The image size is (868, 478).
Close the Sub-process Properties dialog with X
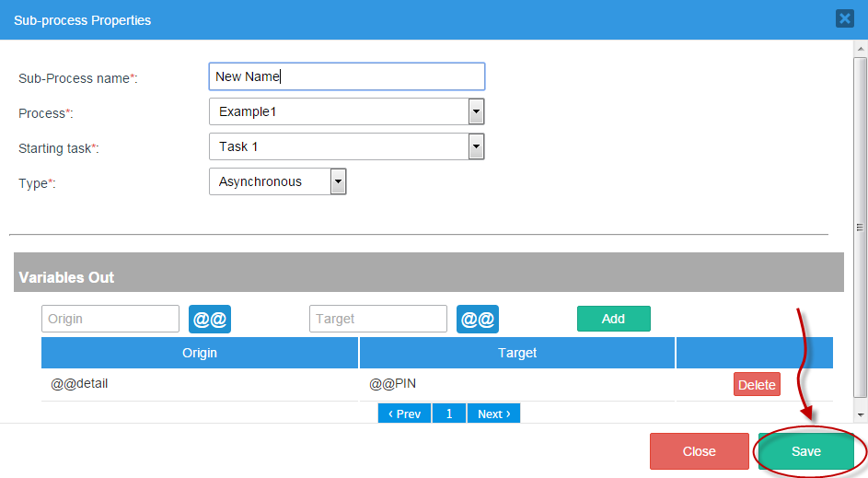point(844,18)
